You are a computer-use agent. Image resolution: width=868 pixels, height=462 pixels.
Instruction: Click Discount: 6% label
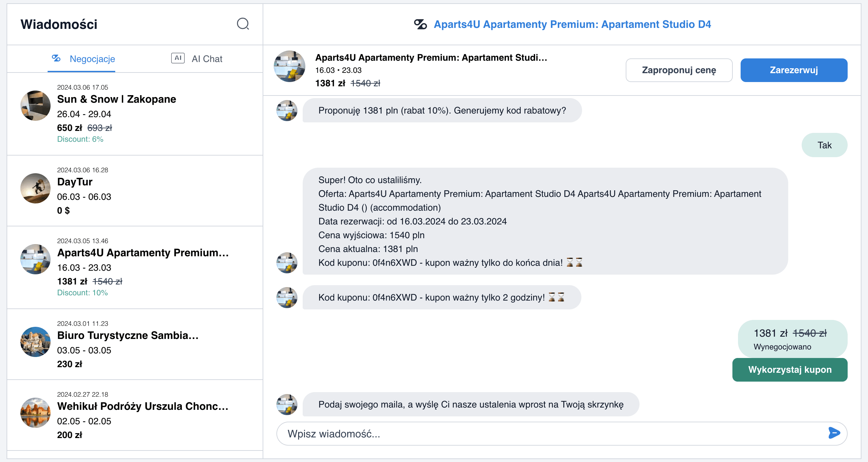click(x=80, y=139)
